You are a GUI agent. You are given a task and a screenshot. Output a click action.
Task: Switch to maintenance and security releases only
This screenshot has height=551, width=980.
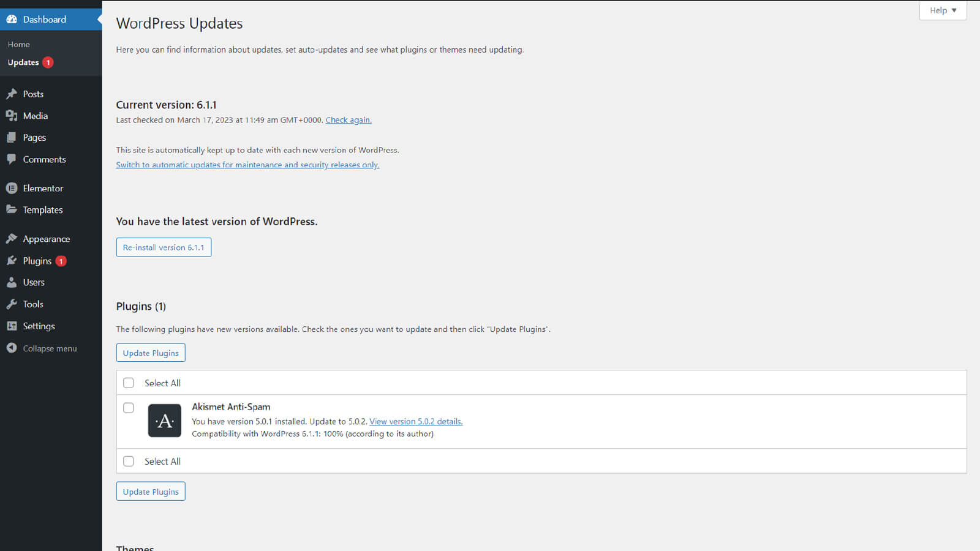tap(247, 165)
